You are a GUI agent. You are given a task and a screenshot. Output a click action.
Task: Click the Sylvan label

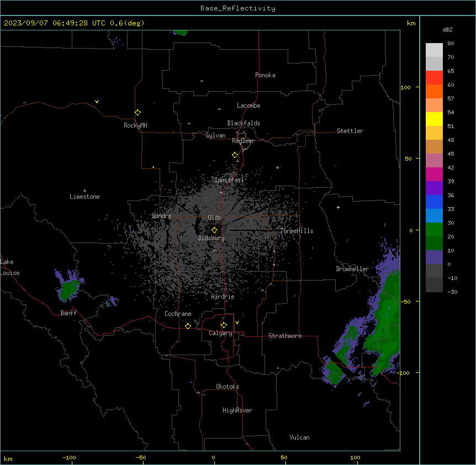pyautogui.click(x=215, y=135)
